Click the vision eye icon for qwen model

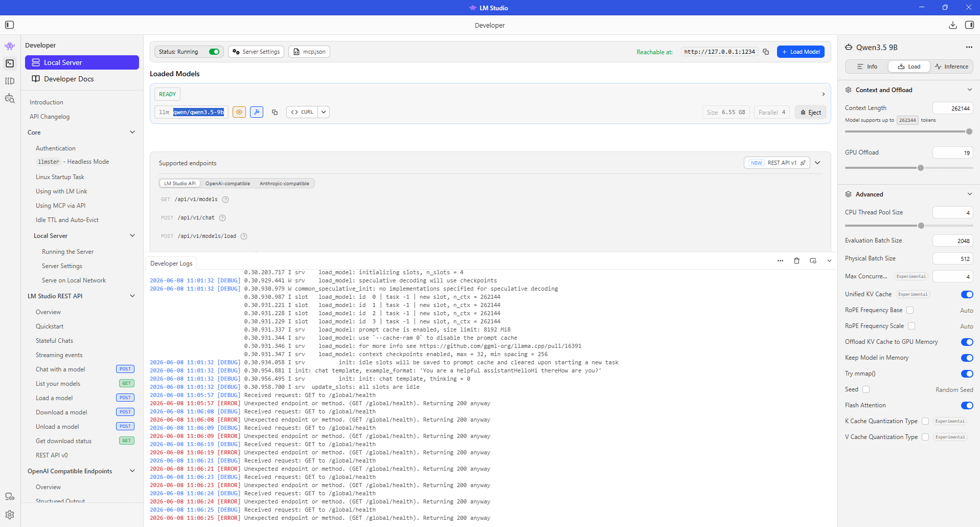tap(239, 112)
